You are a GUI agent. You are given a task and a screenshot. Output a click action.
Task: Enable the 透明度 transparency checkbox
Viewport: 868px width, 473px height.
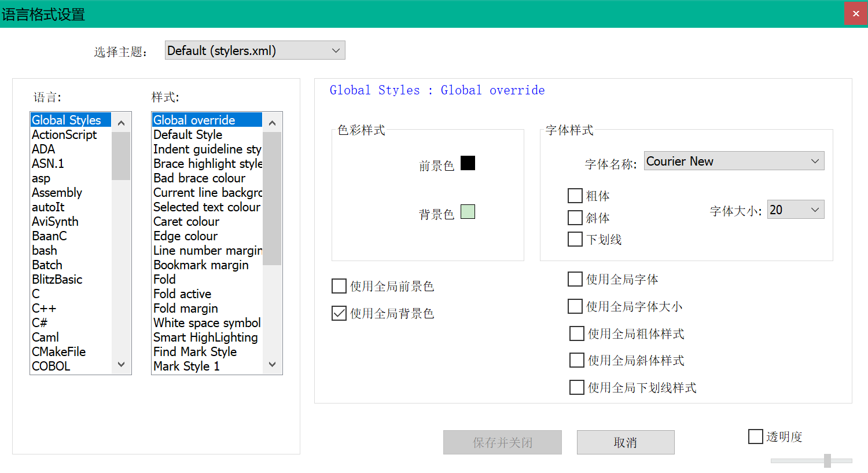(x=756, y=437)
